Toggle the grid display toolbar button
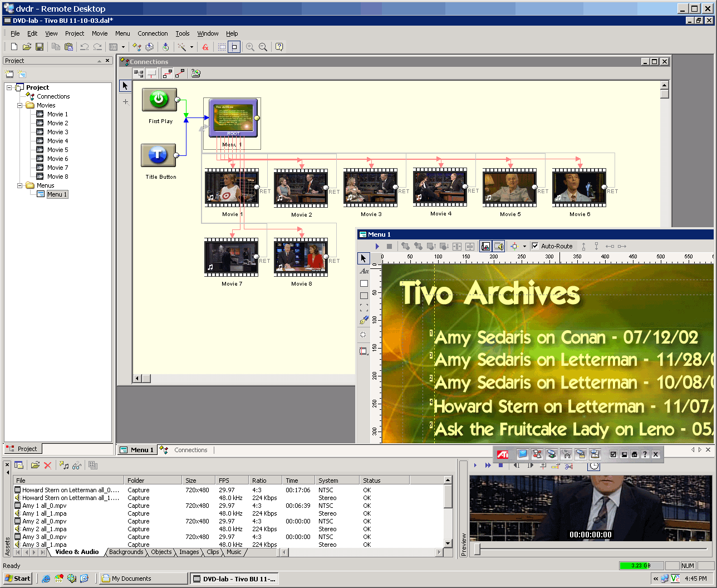Screen dimensions: 717x588 [222, 47]
